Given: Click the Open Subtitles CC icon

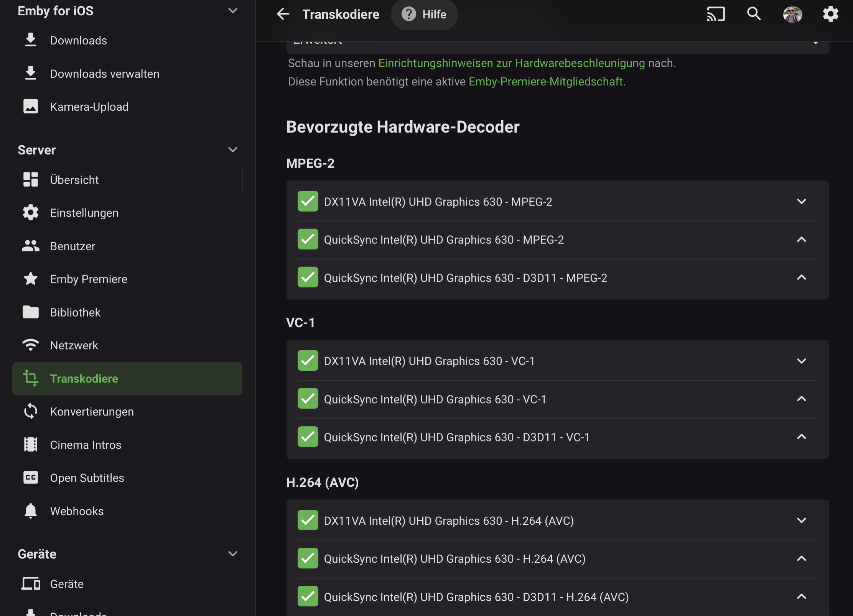Looking at the screenshot, I should tap(31, 478).
